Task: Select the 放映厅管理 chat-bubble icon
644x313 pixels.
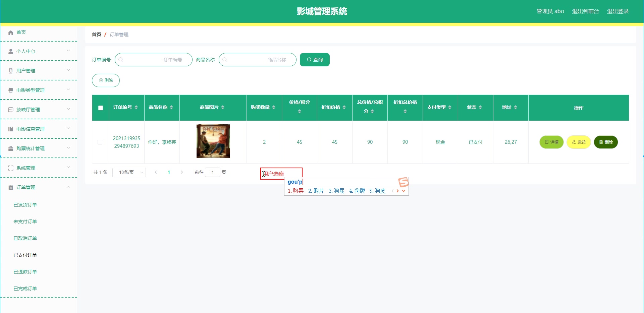Action: [x=10, y=109]
